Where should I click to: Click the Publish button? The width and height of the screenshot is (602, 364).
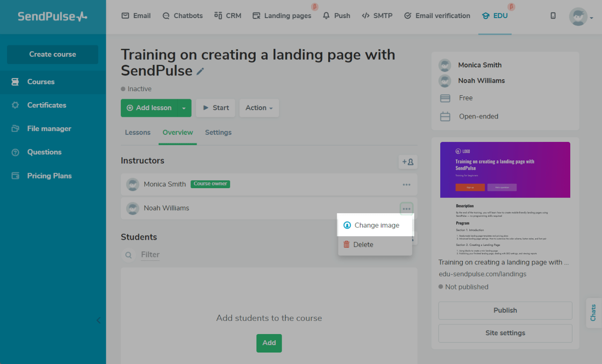coord(505,310)
